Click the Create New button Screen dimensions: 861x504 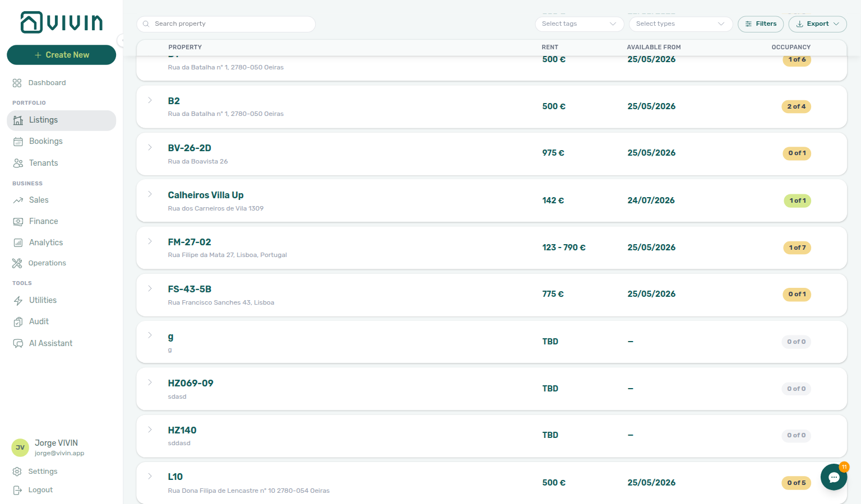tap(61, 55)
